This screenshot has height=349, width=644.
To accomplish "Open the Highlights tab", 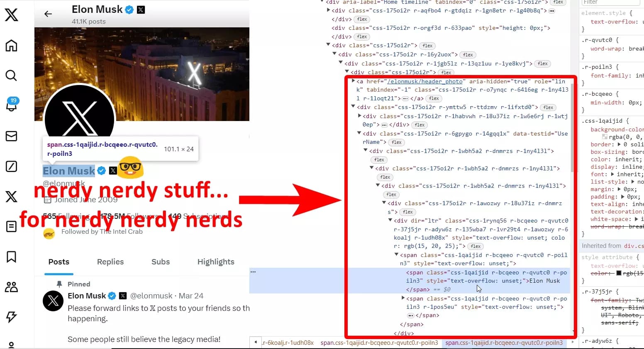I will point(216,262).
